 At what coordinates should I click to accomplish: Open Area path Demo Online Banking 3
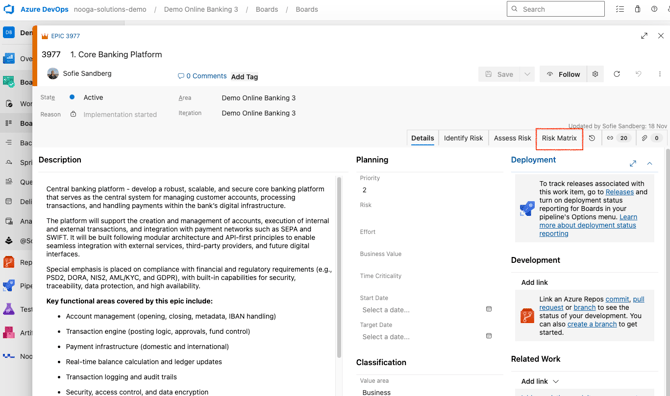coord(259,98)
